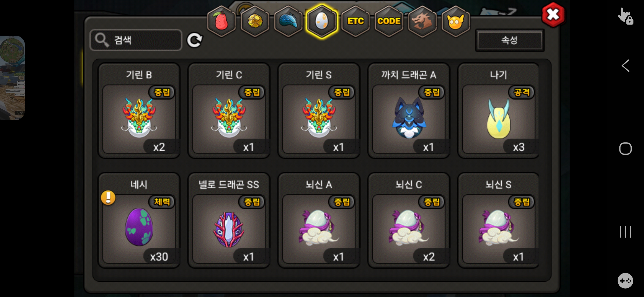This screenshot has width=644, height=297.
Task: Tap the yellow exclamation alert badge
Action: (x=108, y=198)
